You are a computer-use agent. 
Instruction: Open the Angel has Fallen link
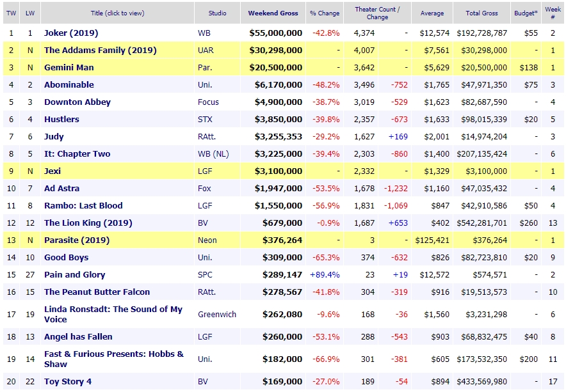(78, 337)
